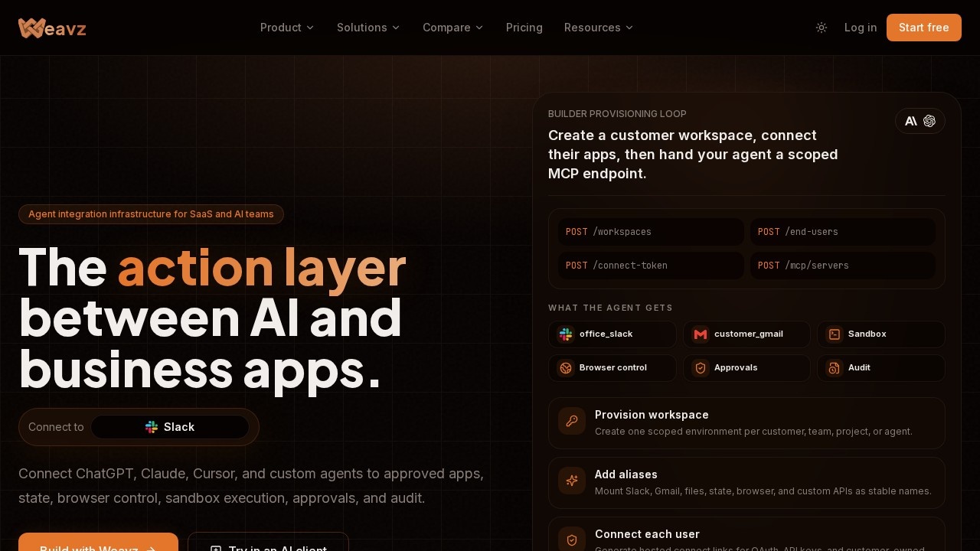Click the WHAT THE AGENT GETS label

[x=610, y=308]
